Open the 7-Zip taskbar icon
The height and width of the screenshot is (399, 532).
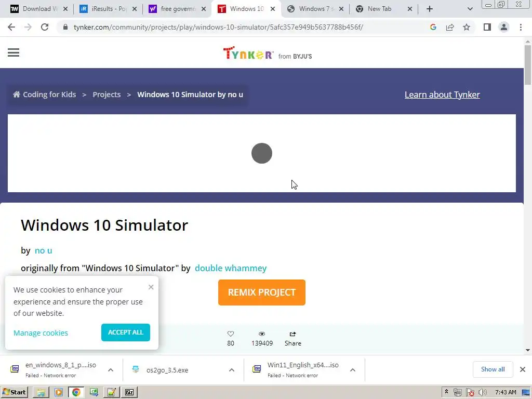(x=129, y=392)
